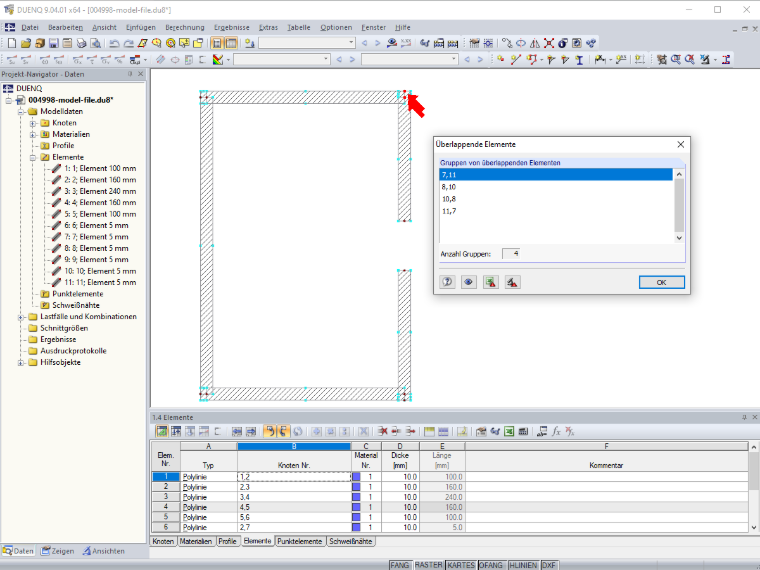Collapse the Modelldaten tree node
The width and height of the screenshot is (760, 570).
tap(21, 111)
